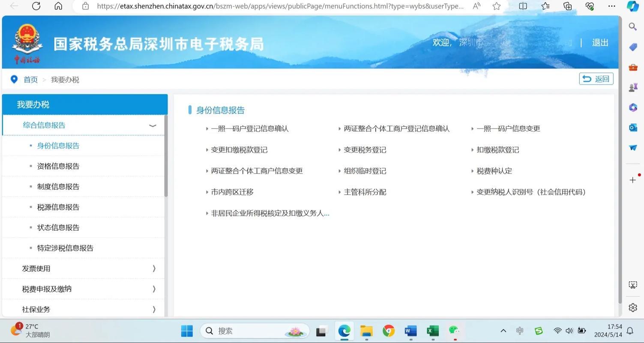Open 变更纳税人识别号（社会信用代码）
The height and width of the screenshot is (343, 644).
click(x=531, y=192)
